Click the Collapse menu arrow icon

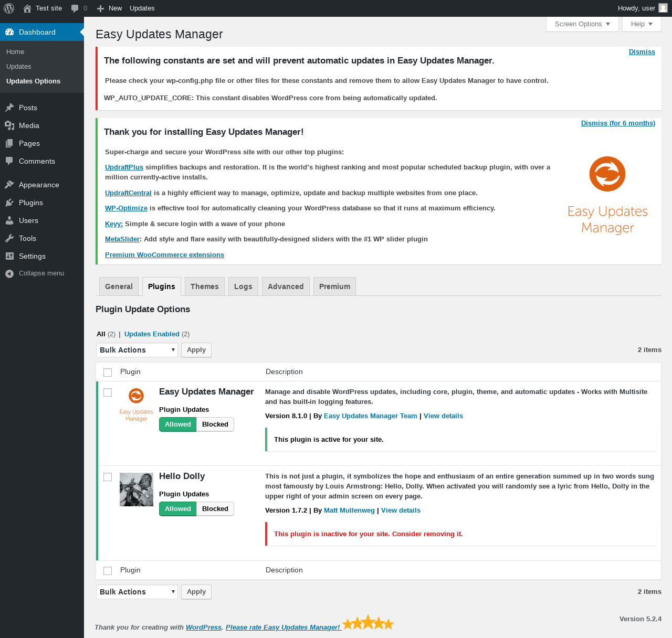tap(9, 273)
